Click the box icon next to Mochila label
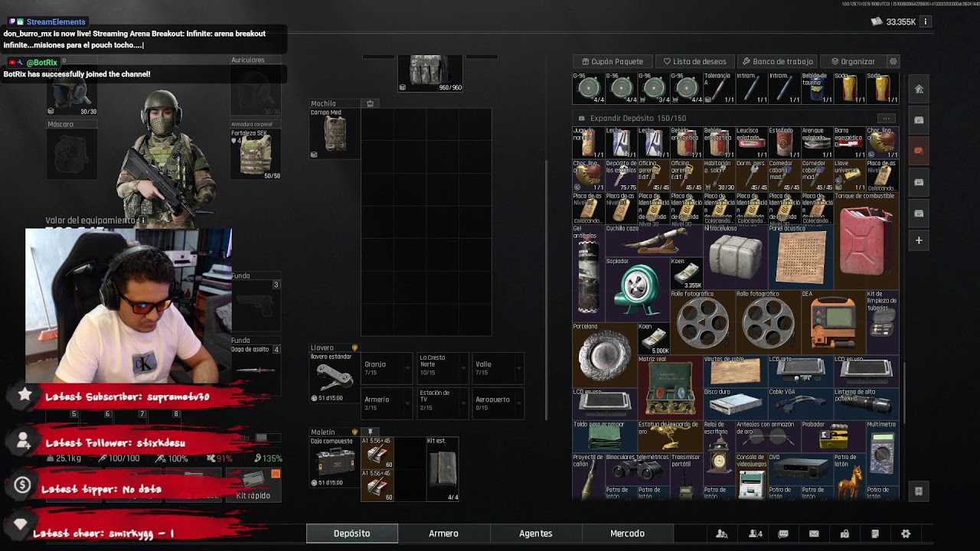The width and height of the screenshot is (980, 551). click(371, 103)
